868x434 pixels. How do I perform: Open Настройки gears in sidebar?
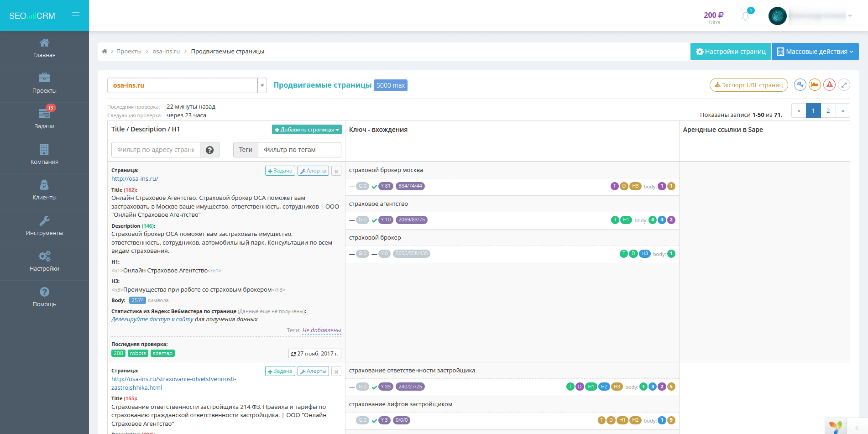pyautogui.click(x=44, y=262)
